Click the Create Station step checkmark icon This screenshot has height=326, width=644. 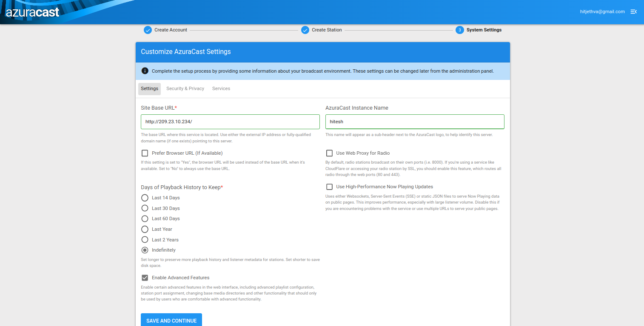[x=305, y=30]
